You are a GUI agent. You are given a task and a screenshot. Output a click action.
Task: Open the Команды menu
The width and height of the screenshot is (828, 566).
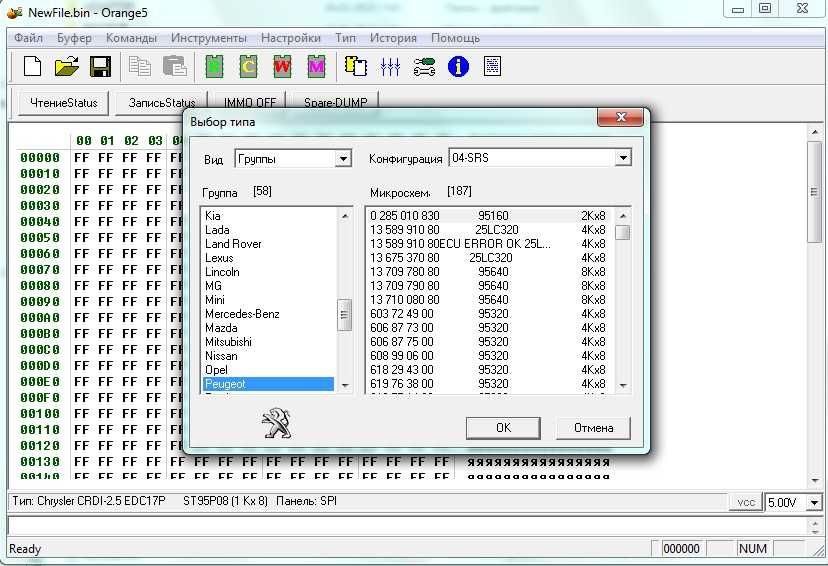pyautogui.click(x=131, y=38)
